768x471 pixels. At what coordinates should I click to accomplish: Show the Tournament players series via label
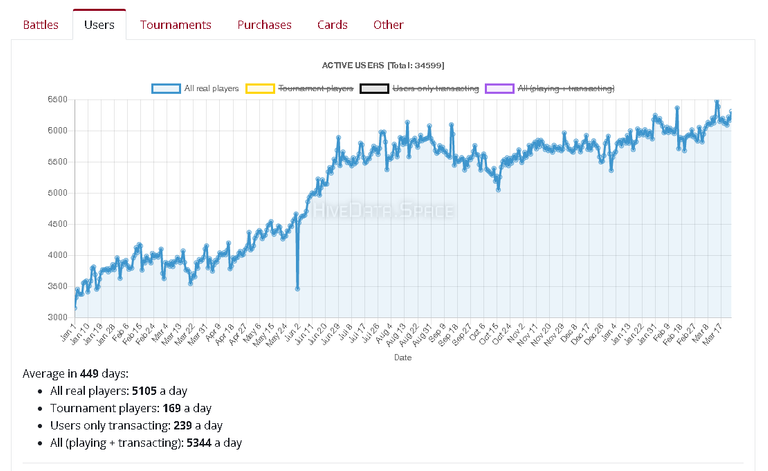[315, 89]
